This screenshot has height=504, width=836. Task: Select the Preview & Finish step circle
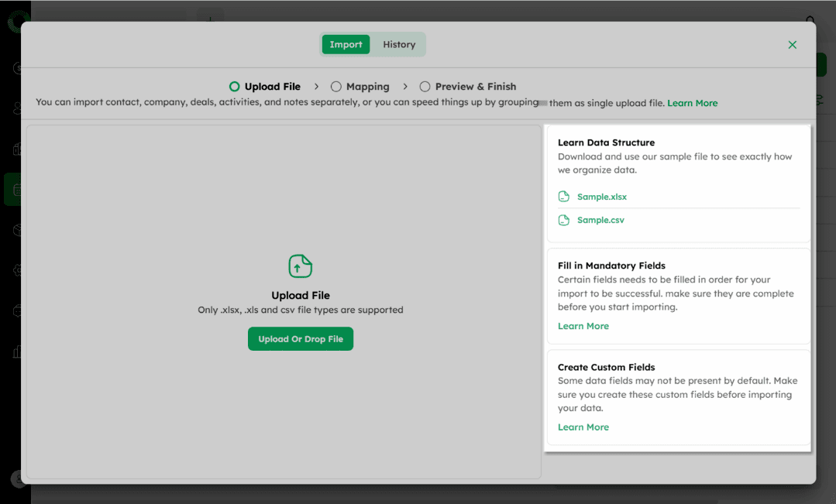(x=425, y=87)
